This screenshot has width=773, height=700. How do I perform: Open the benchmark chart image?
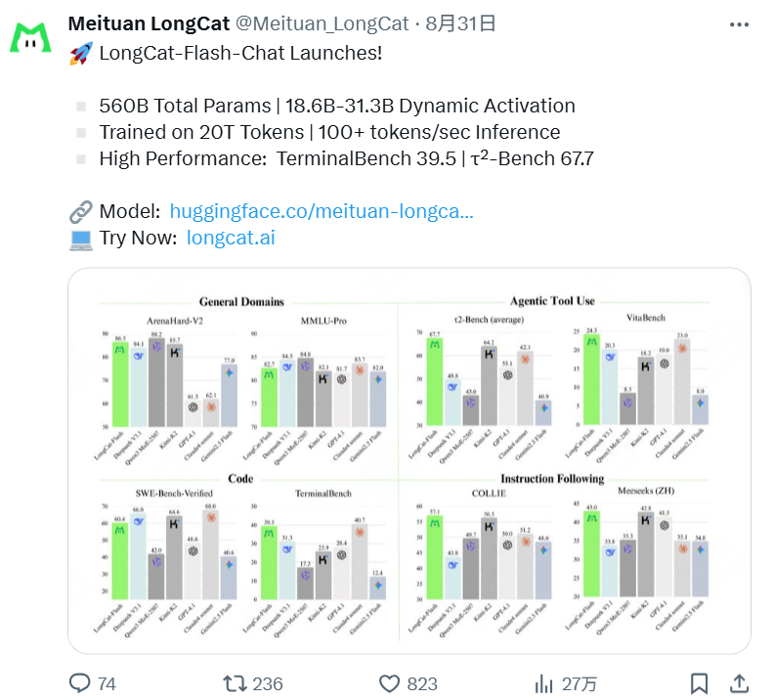tap(409, 460)
